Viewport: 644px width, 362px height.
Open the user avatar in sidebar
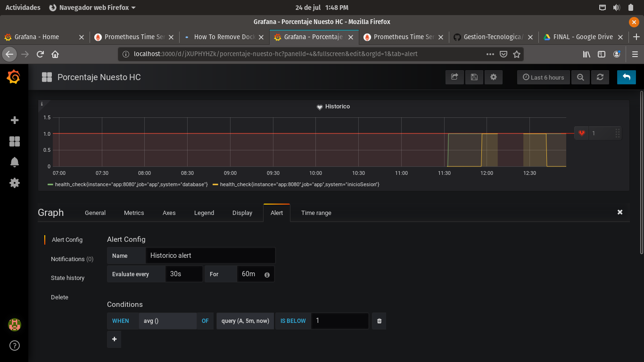[15, 325]
